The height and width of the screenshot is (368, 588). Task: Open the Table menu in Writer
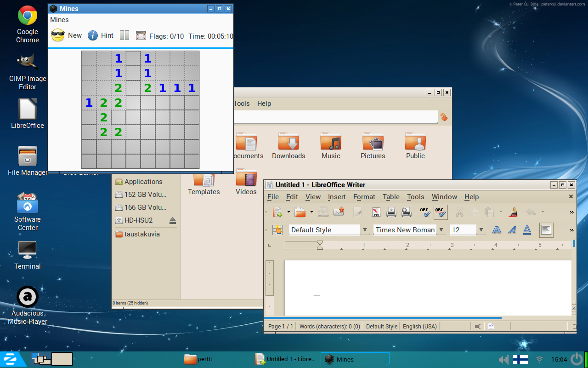point(391,197)
